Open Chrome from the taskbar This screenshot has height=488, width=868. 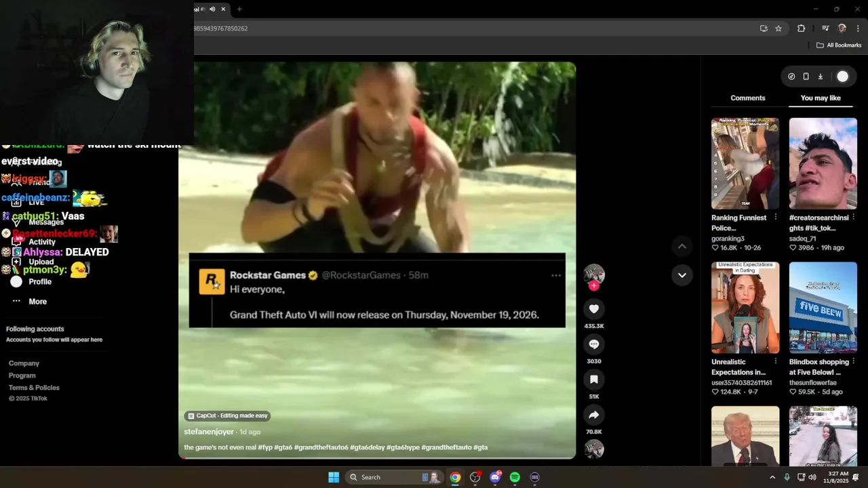[x=455, y=477]
